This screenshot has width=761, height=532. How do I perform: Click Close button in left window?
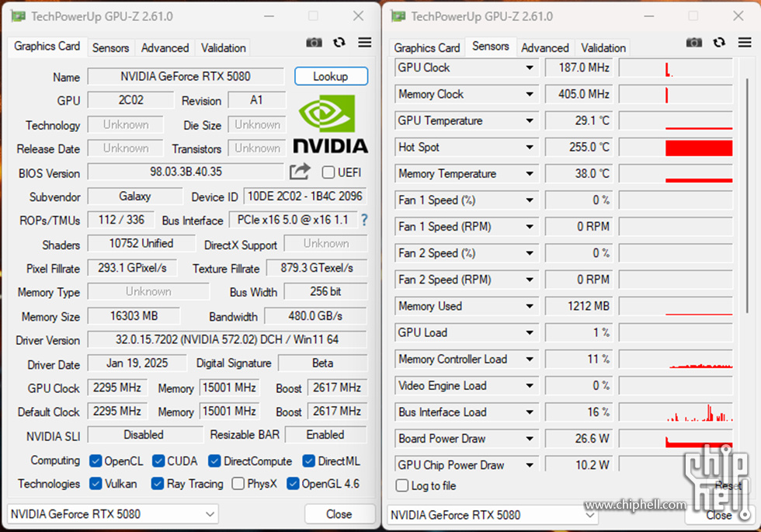(x=339, y=513)
